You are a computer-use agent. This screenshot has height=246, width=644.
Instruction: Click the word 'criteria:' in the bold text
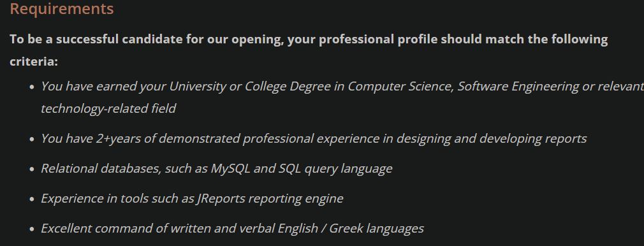(x=34, y=62)
